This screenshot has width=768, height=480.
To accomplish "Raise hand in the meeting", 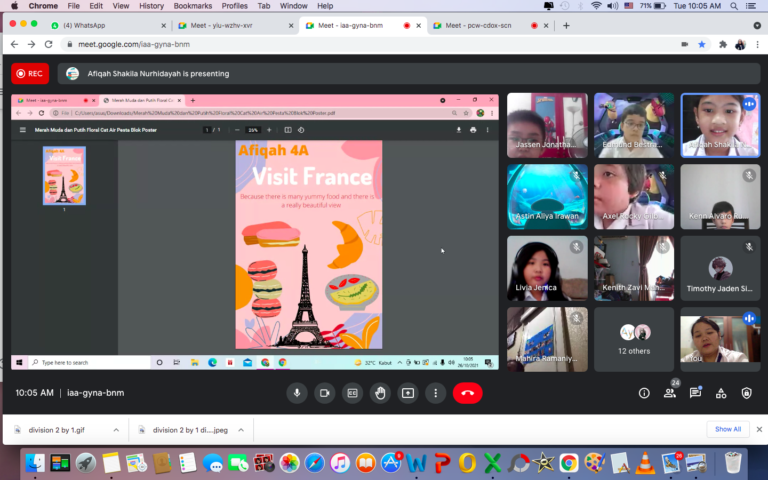I will (380, 393).
